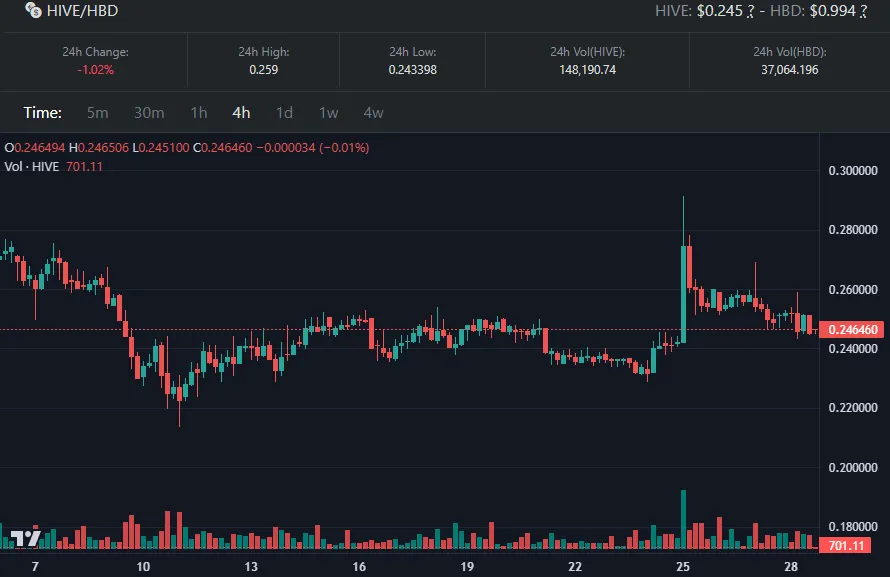Screen dimensions: 890x577
Task: Select the 1d time interval
Action: 284,112
